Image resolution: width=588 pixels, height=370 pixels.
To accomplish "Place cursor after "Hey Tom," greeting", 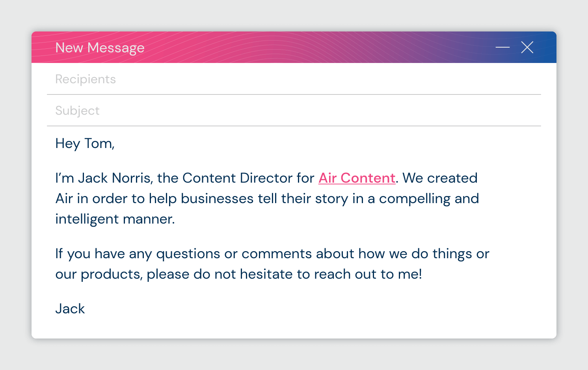I will point(115,144).
